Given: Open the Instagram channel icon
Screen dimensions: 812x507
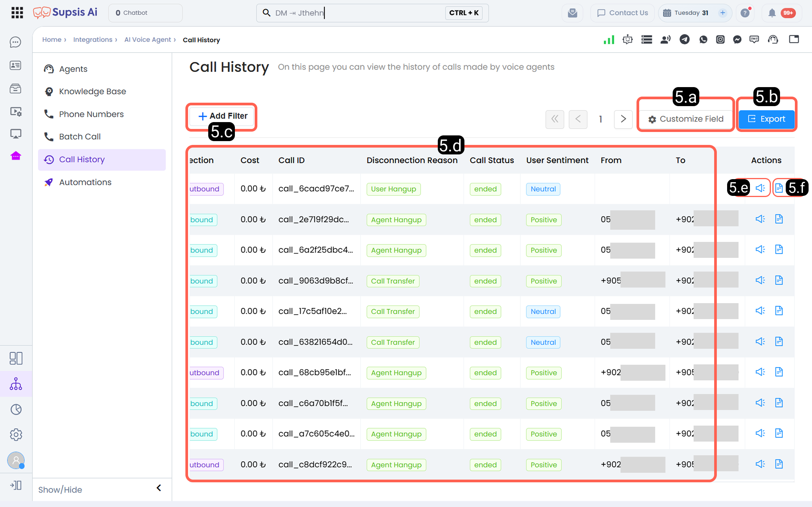Looking at the screenshot, I should pos(720,40).
